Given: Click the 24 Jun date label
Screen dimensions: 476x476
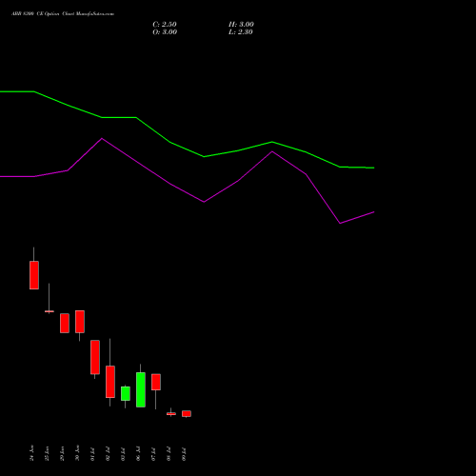Looking at the screenshot, I should (x=31, y=453).
